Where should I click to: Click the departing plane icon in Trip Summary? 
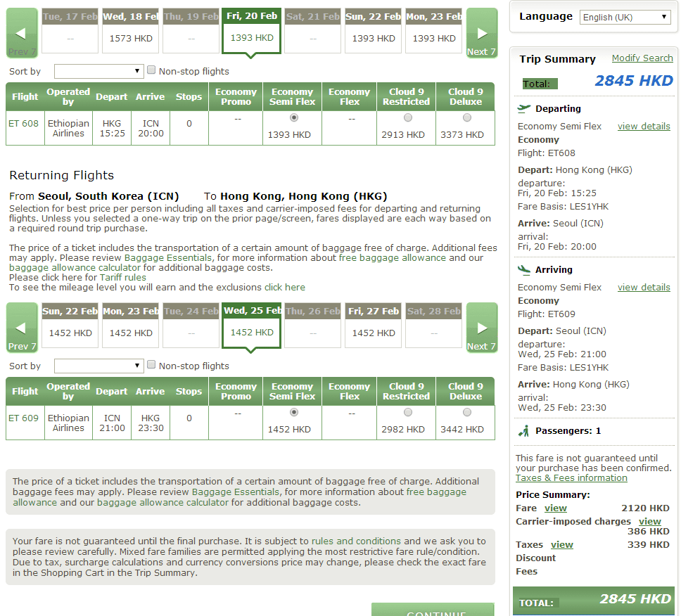click(523, 108)
